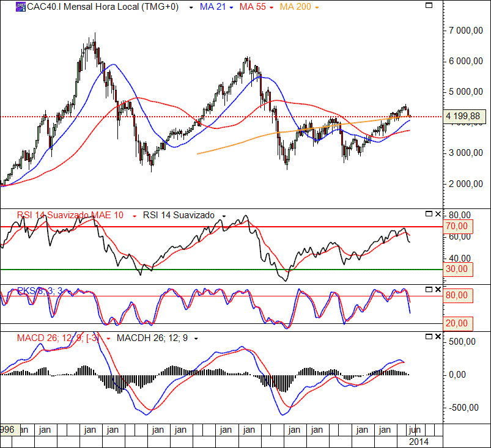The width and height of the screenshot is (491, 448).
Task: Click the RSI 30,00 level label
Action: coord(458,269)
